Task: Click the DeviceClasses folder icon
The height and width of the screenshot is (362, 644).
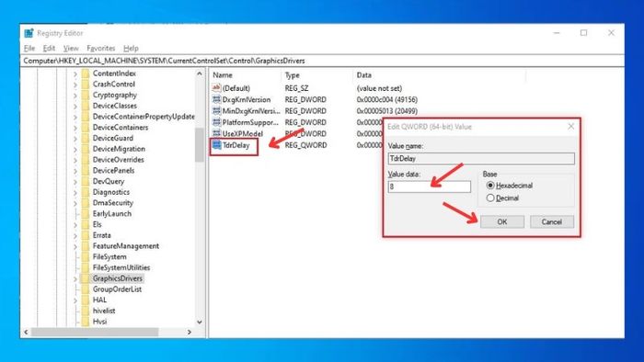Action: (86, 106)
